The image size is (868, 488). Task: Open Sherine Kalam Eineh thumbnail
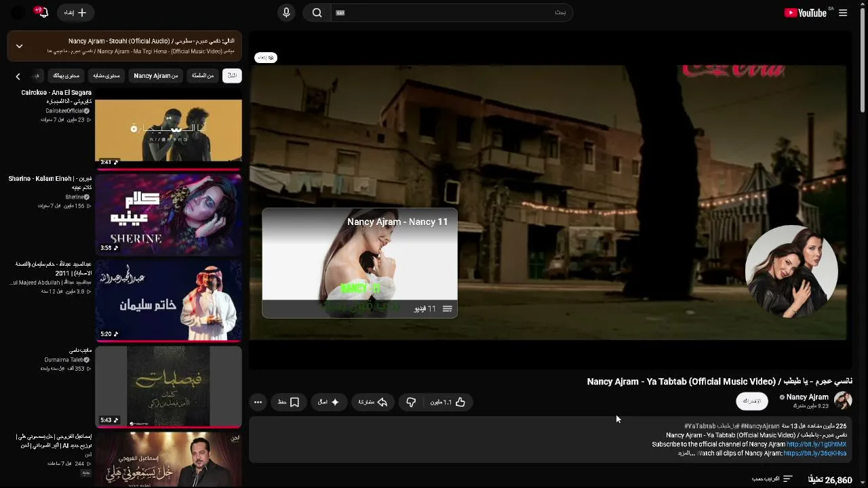point(168,215)
